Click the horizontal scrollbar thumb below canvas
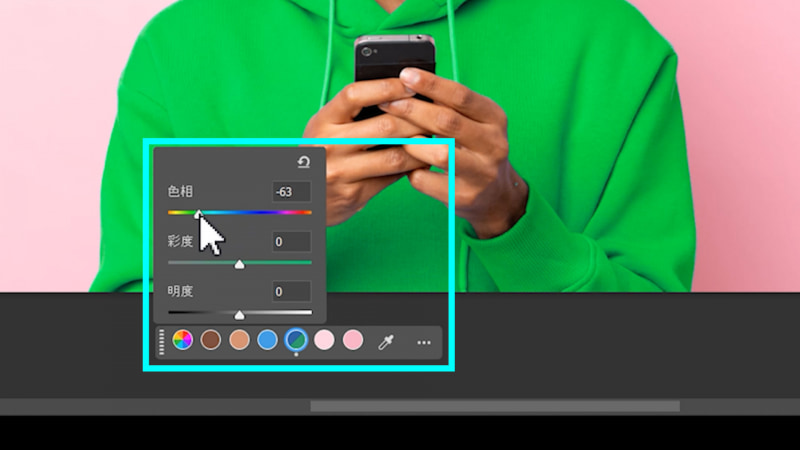This screenshot has height=450, width=800. [495, 406]
